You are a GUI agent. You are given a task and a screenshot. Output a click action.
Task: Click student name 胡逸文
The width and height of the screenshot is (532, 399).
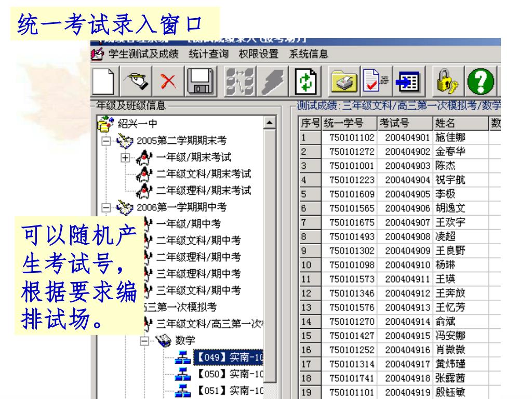coord(450,208)
